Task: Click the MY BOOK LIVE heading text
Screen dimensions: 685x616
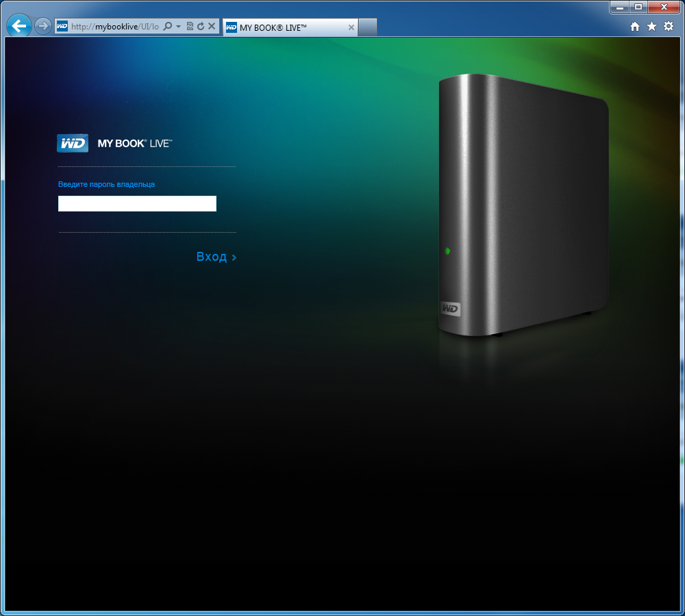Action: tap(135, 144)
